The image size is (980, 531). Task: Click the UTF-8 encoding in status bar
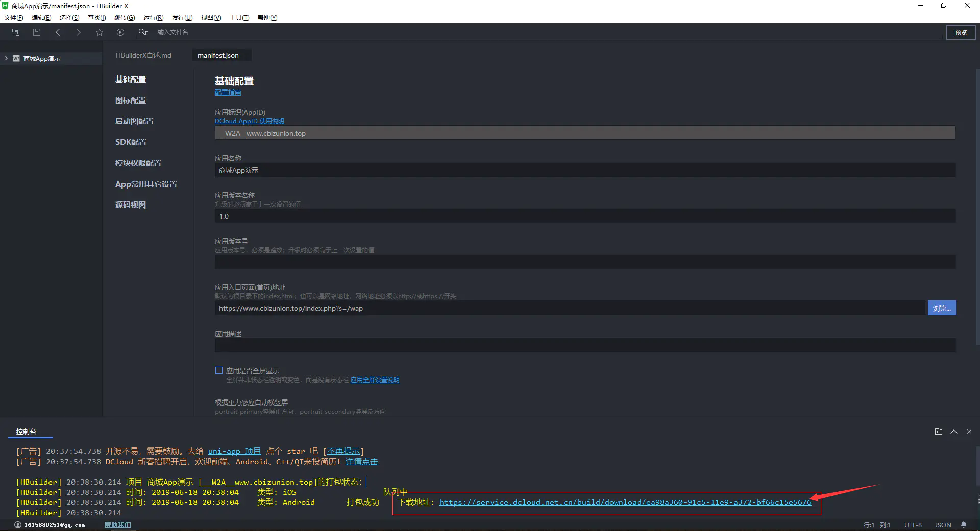point(913,525)
